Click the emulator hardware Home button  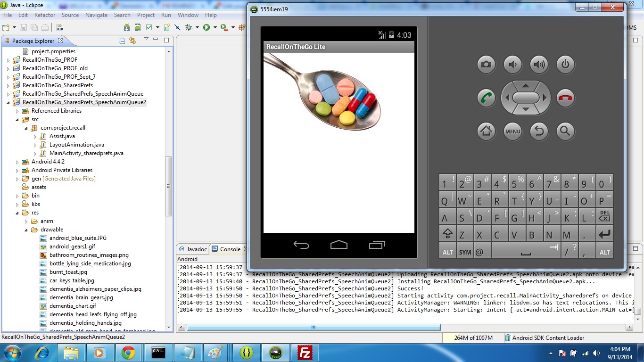(486, 132)
